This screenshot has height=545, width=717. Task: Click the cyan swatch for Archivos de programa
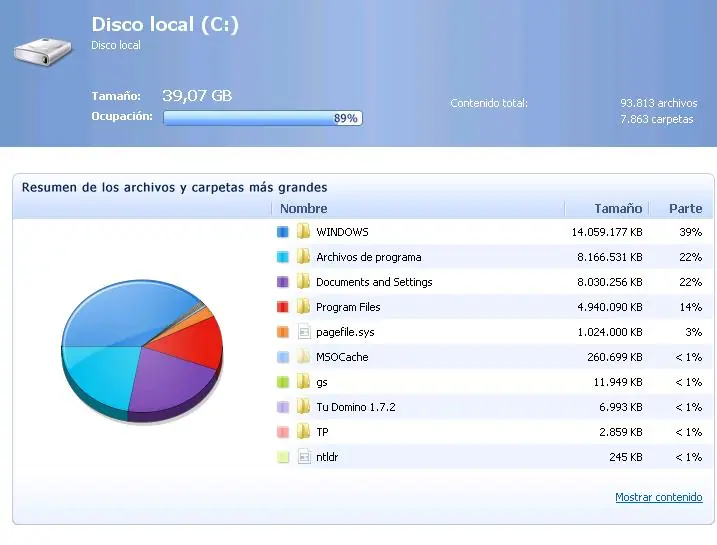283,257
